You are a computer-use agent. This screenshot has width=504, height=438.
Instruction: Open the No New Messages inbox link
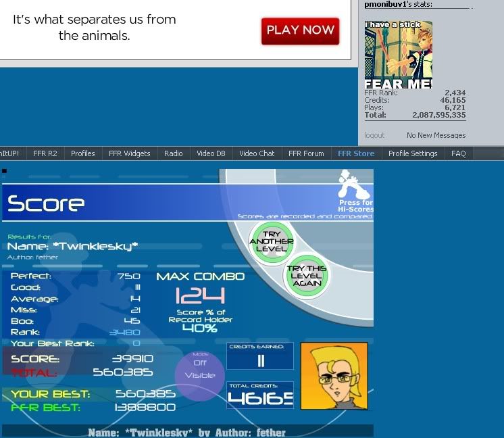point(436,135)
